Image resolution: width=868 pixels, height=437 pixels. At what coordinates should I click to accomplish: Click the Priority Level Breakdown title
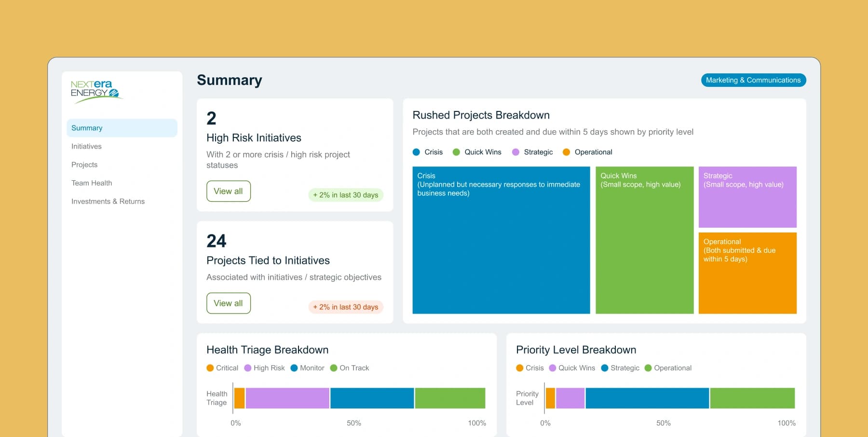point(576,350)
